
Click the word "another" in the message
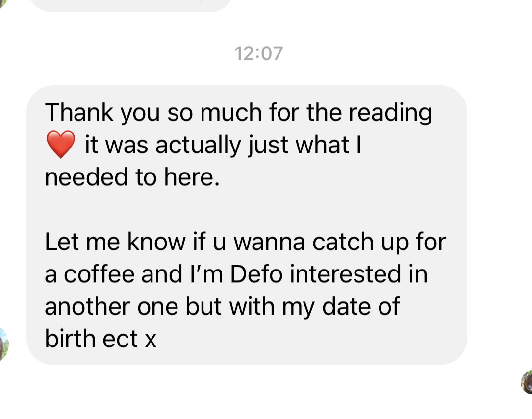[x=85, y=307]
